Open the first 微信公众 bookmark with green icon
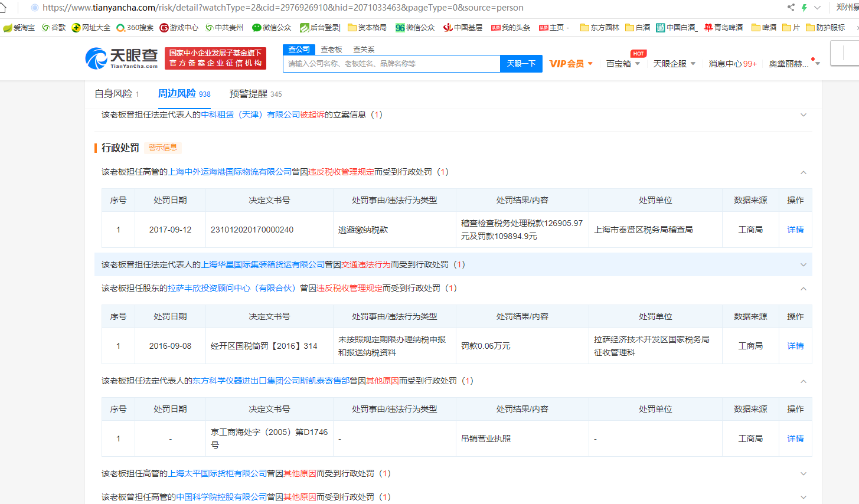 (272, 28)
